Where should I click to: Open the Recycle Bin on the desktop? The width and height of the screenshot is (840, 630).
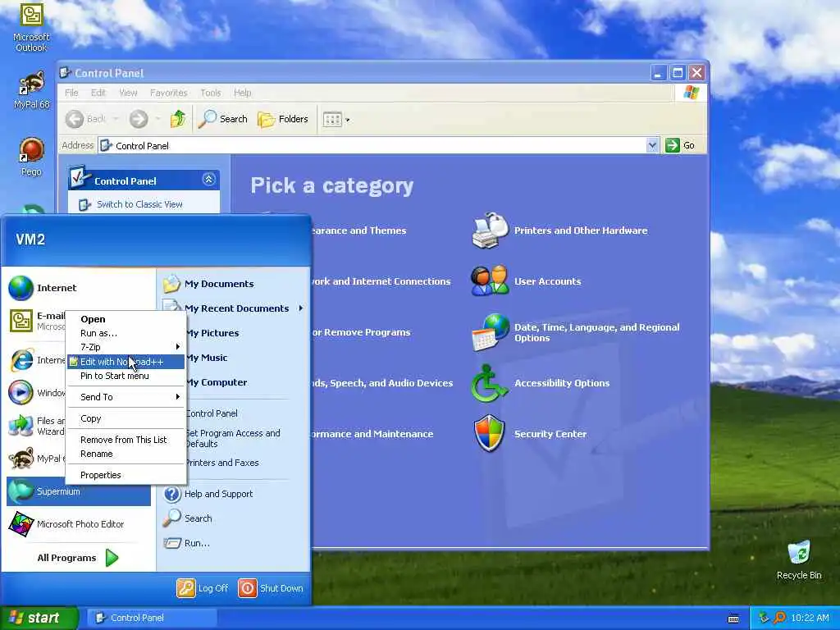[x=799, y=559]
